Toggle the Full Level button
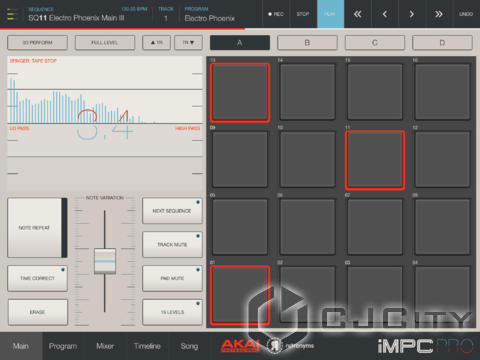Image resolution: width=480 pixels, height=360 pixels. (x=105, y=43)
